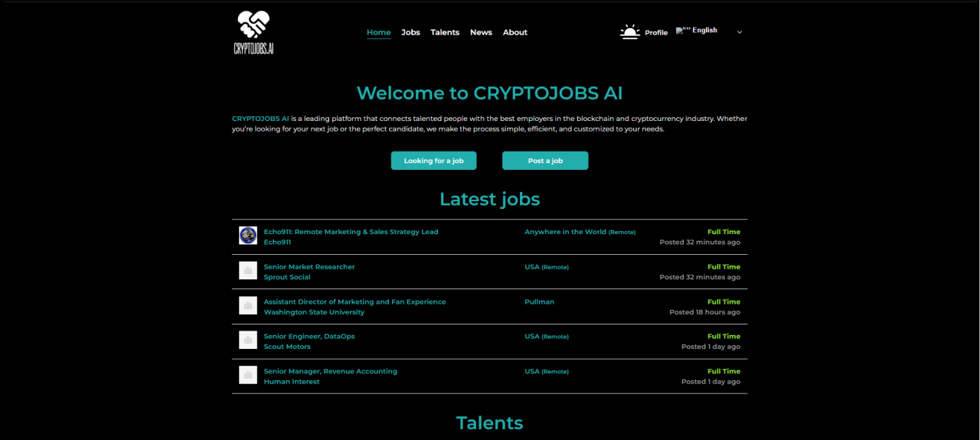This screenshot has width=980, height=440.
Task: Click the language flag icon
Action: (683, 31)
